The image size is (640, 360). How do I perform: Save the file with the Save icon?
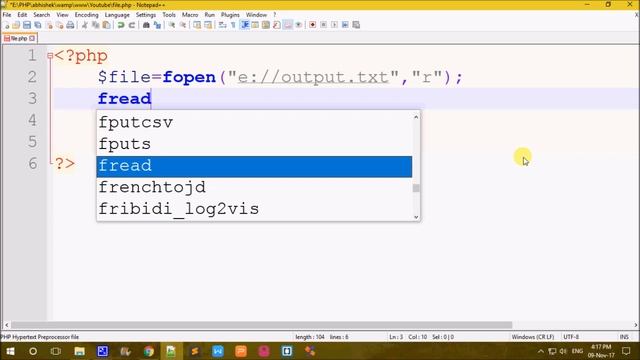(27, 25)
